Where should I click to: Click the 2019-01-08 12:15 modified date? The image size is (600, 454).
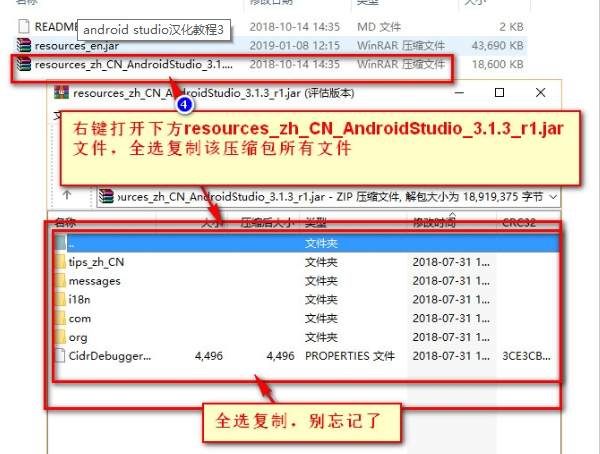pyautogui.click(x=295, y=46)
